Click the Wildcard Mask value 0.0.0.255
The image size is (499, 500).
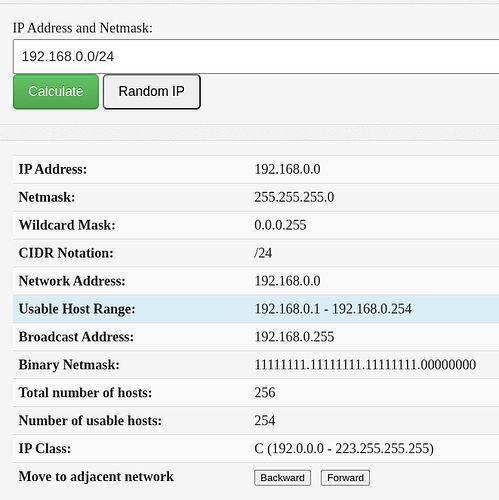click(x=280, y=225)
